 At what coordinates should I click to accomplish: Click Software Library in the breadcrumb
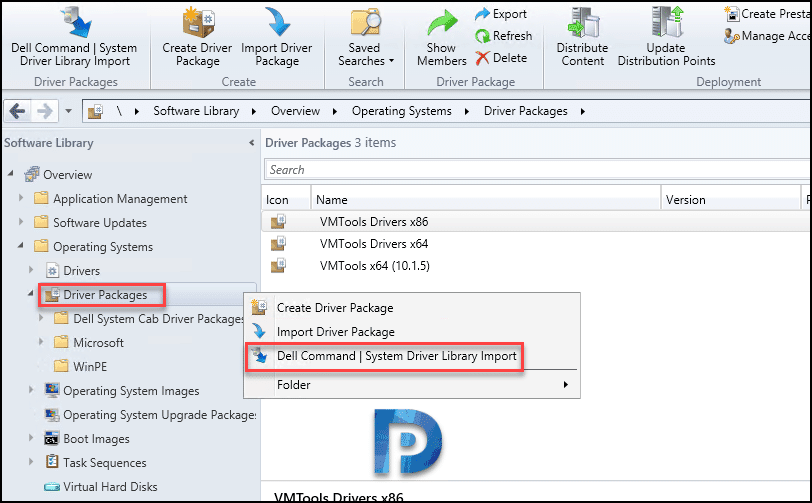coord(196,111)
